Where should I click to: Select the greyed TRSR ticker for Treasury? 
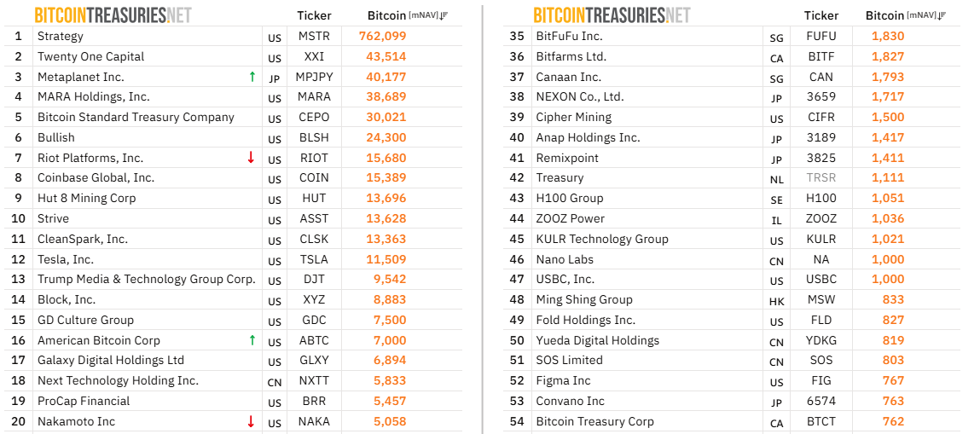click(821, 177)
